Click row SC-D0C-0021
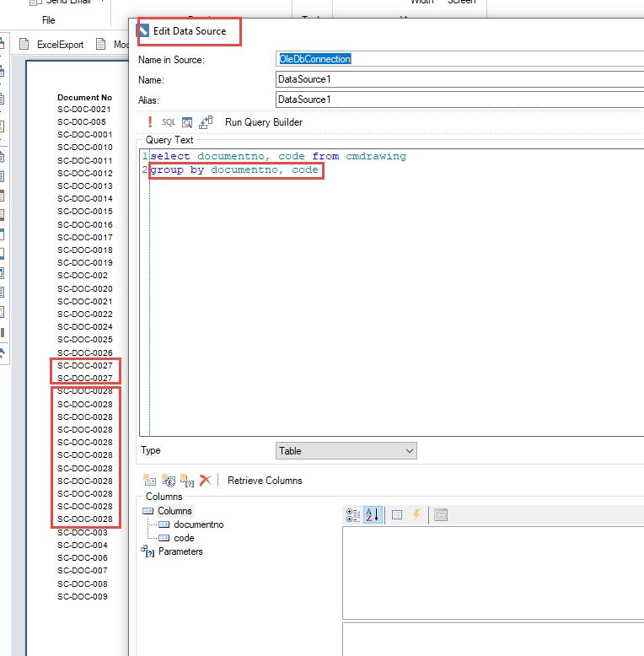644x656 pixels. 84,110
